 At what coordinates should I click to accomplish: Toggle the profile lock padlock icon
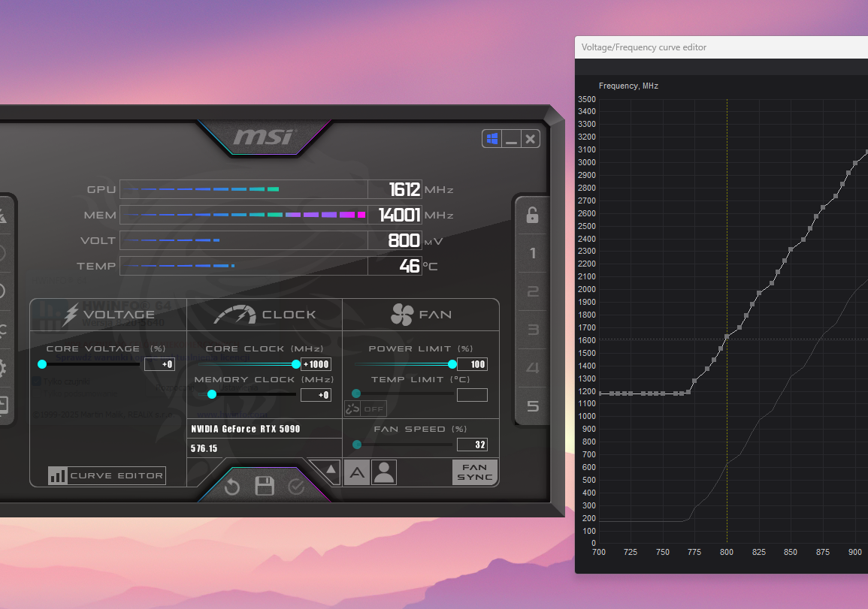coord(532,215)
